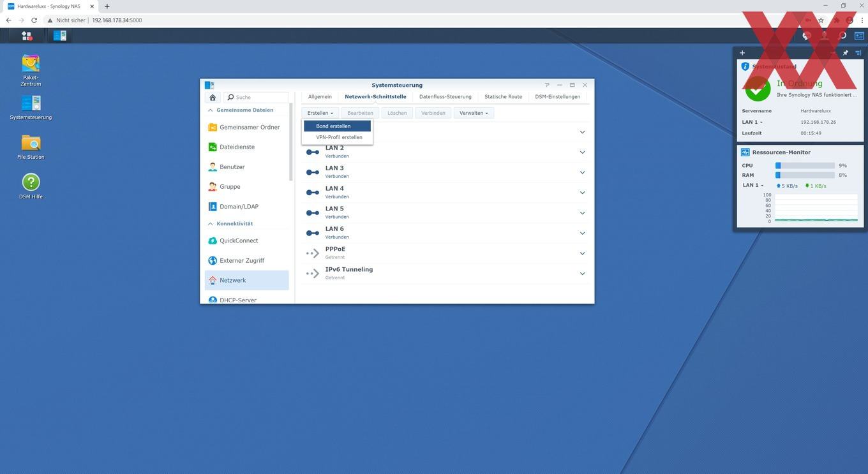The width and height of the screenshot is (868, 474).
Task: Open the DSM main menu icon
Action: (27, 36)
